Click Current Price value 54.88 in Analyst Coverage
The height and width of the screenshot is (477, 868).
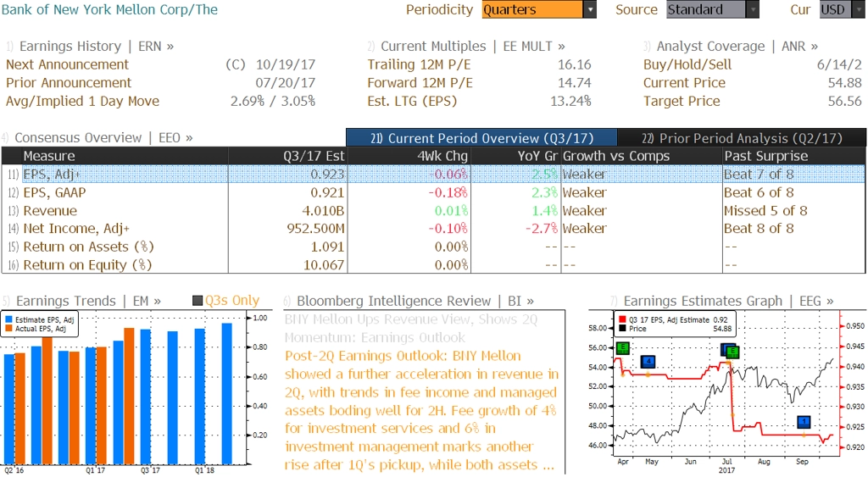[x=845, y=83]
